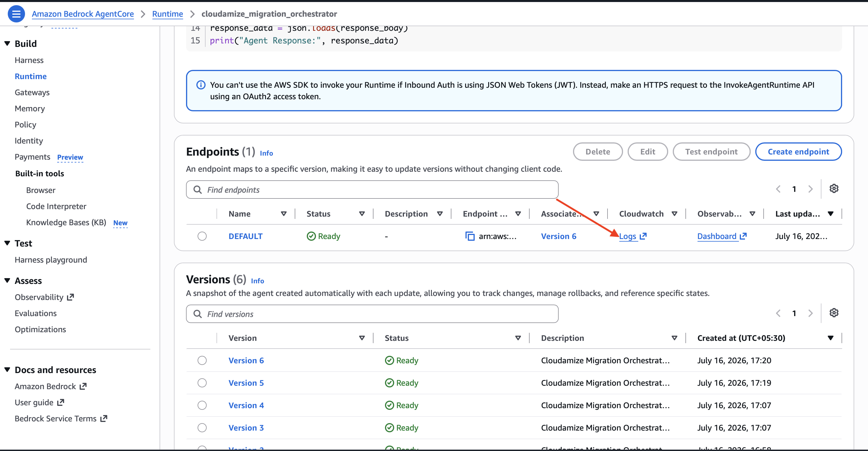Screen dimensions: 868x451
Task: Collapse the Test navigation section
Action: tap(7, 243)
